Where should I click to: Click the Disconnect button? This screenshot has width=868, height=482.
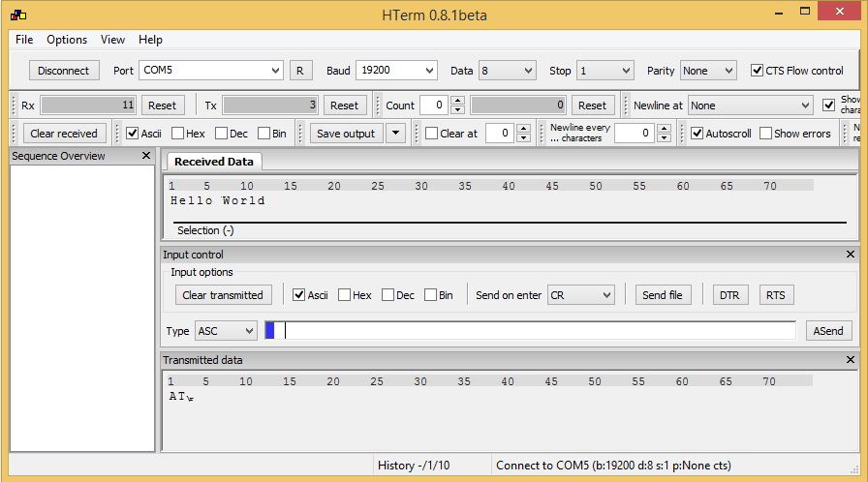tap(64, 71)
